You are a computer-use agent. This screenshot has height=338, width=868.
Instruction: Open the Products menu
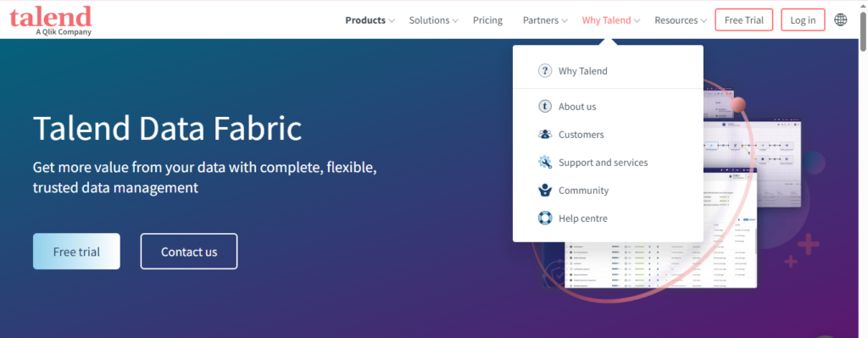click(365, 20)
